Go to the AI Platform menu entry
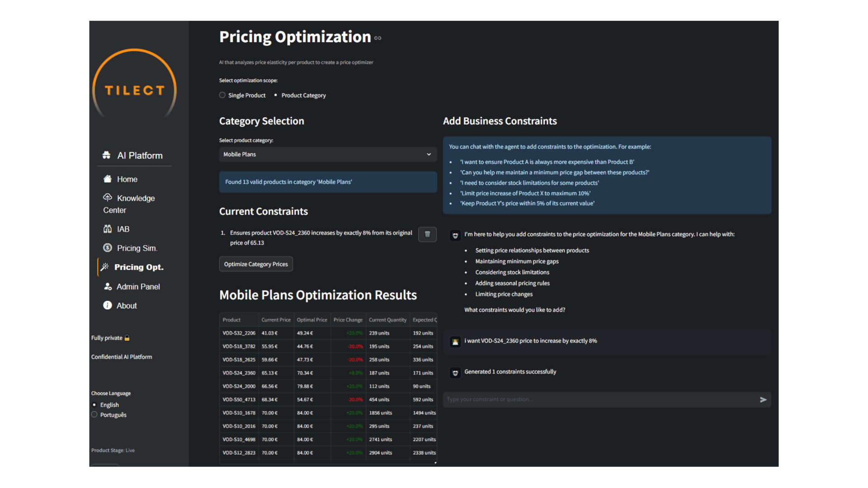The width and height of the screenshot is (868, 488). click(139, 156)
